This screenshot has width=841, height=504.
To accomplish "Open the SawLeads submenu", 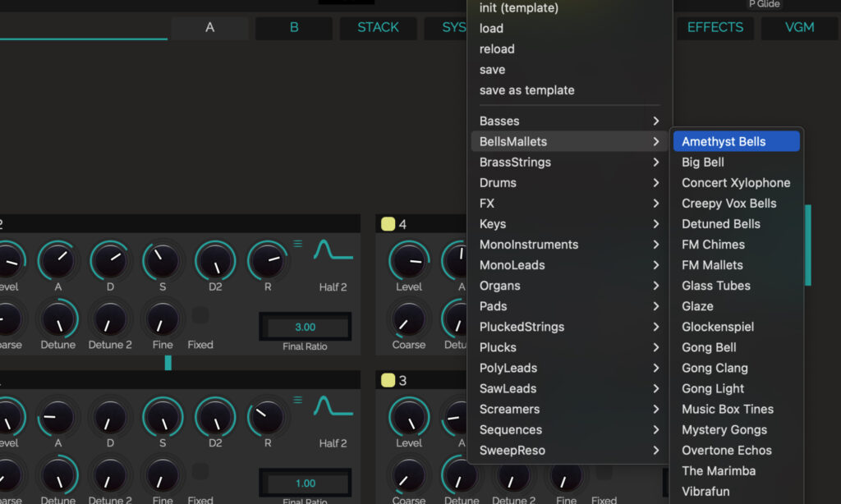I will [x=569, y=389].
